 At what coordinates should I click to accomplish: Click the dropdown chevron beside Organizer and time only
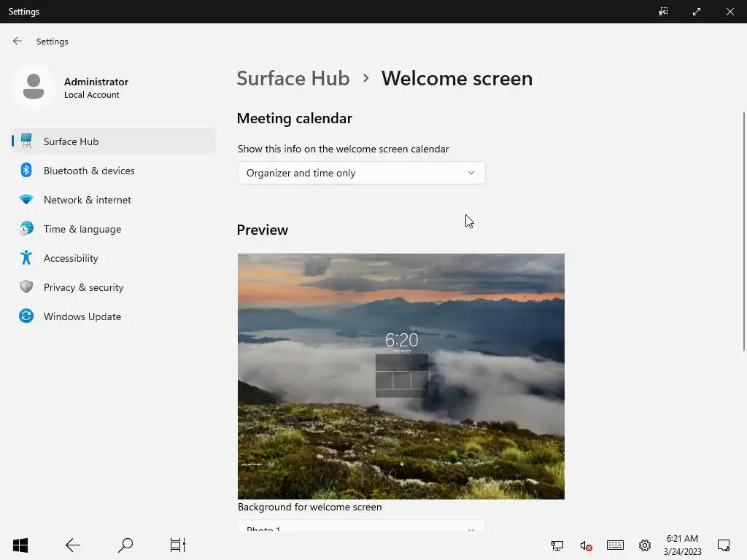pyautogui.click(x=471, y=173)
